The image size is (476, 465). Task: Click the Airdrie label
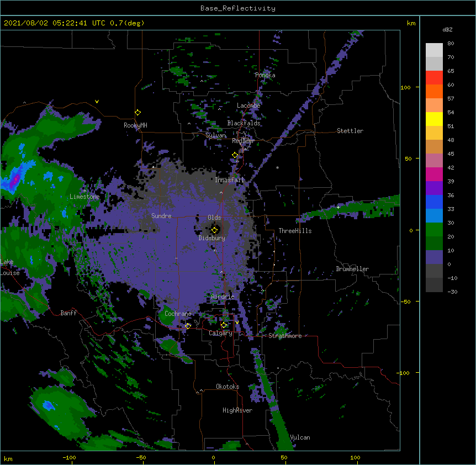pyautogui.click(x=223, y=297)
